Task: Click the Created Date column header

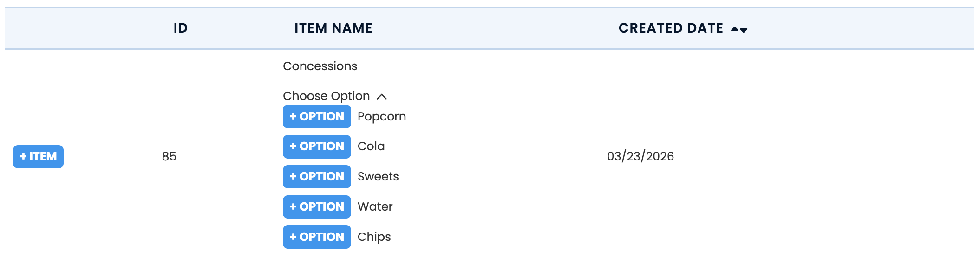Action: pyautogui.click(x=671, y=28)
